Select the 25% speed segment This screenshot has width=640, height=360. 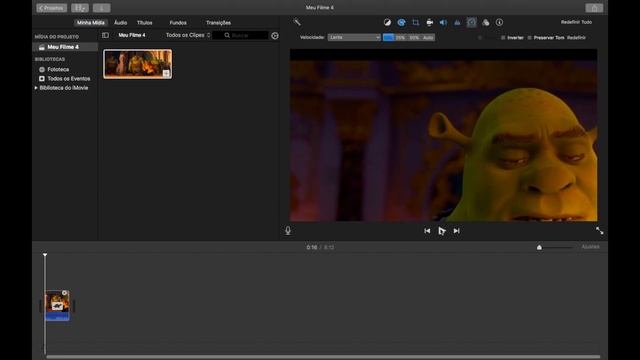click(400, 38)
